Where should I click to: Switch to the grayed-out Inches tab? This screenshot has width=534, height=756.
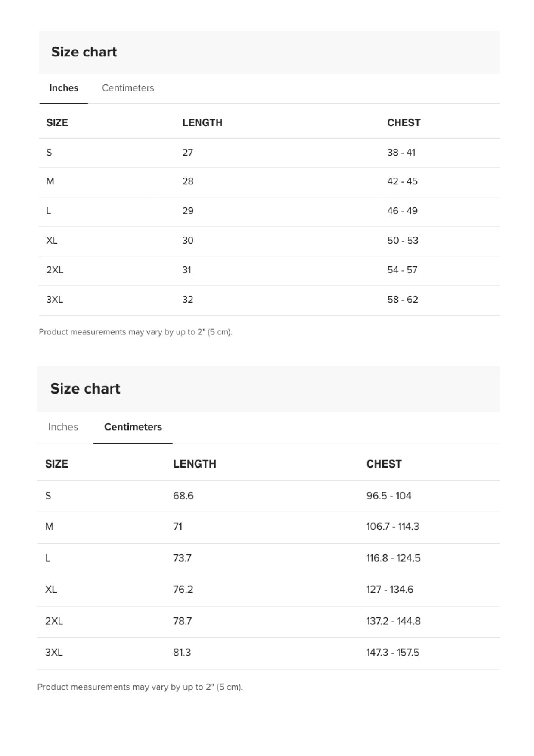(x=63, y=427)
